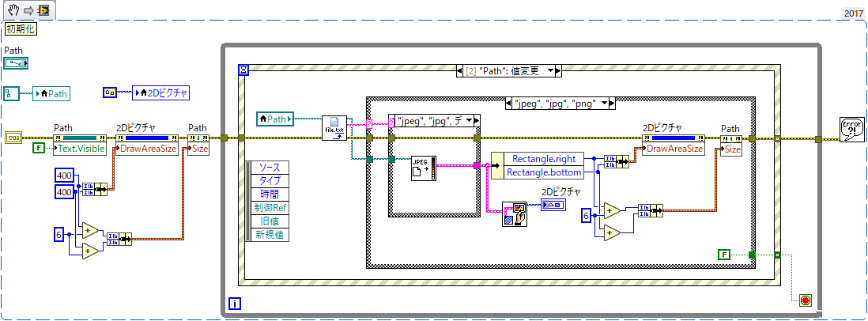This screenshot has width=868, height=321.
Task: Click the 6 constant on the left side
Action: (x=59, y=234)
